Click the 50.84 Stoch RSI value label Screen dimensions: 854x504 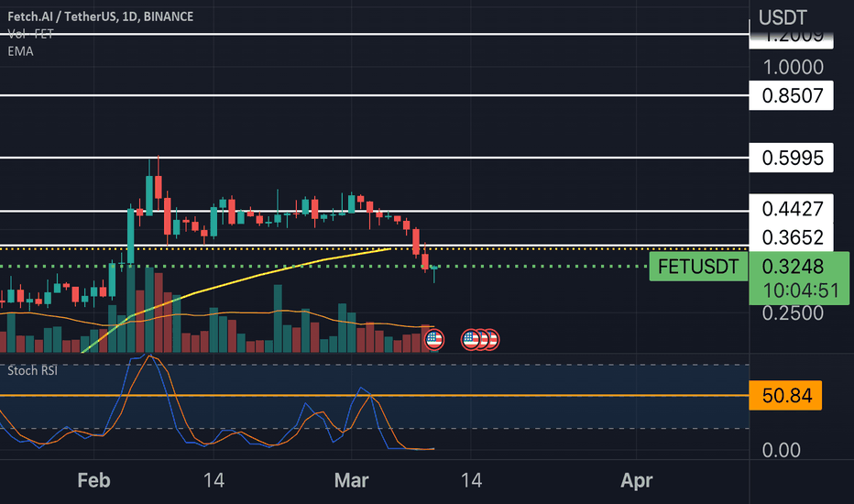[x=785, y=396]
